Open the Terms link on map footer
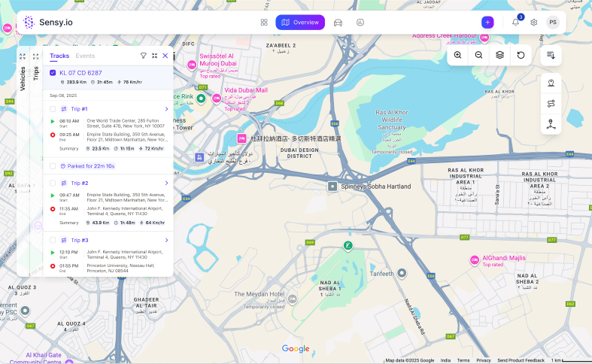The width and height of the screenshot is (592, 364). (463, 360)
